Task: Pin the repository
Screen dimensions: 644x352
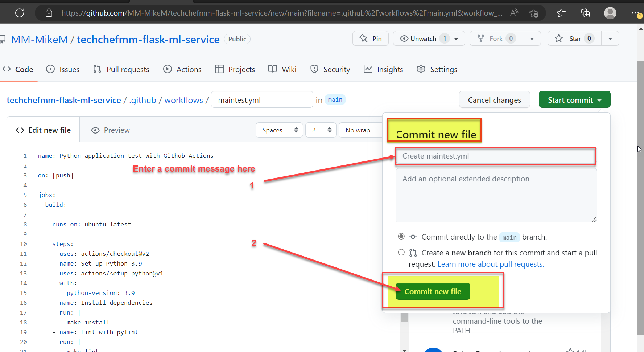Action: [370, 38]
